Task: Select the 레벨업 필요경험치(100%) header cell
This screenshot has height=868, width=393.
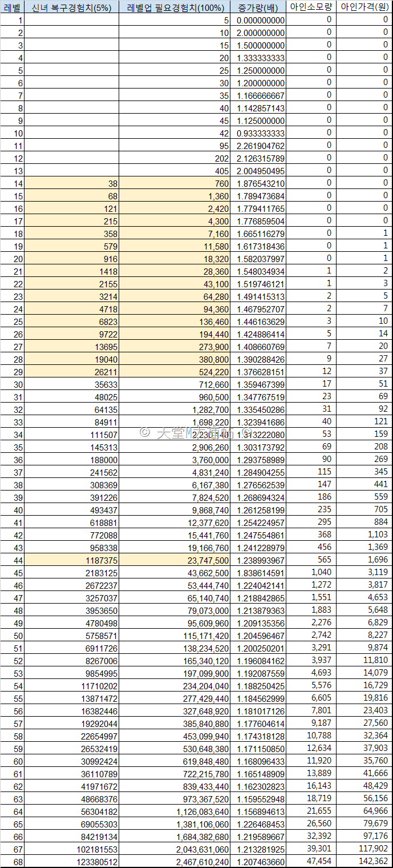Action: (x=175, y=7)
